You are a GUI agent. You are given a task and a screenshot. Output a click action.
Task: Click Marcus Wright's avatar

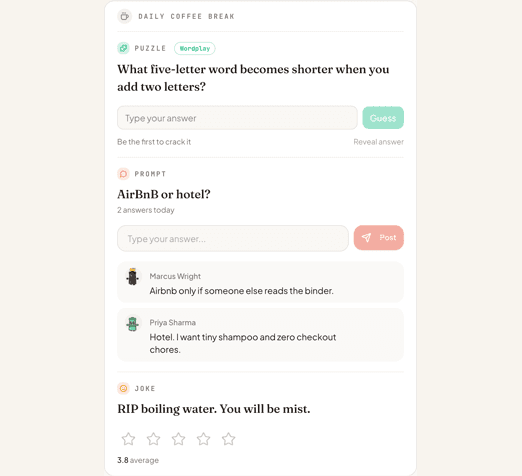point(133,277)
